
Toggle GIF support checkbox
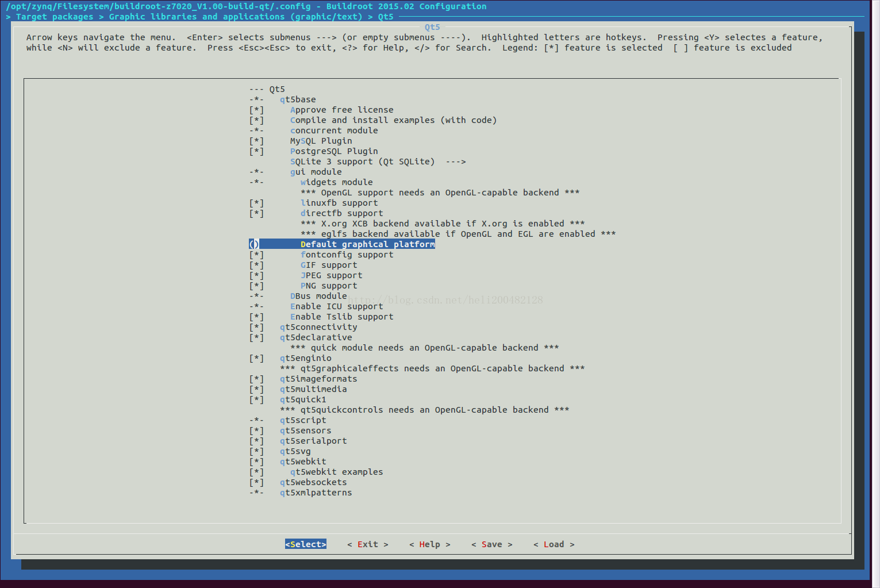[256, 265]
